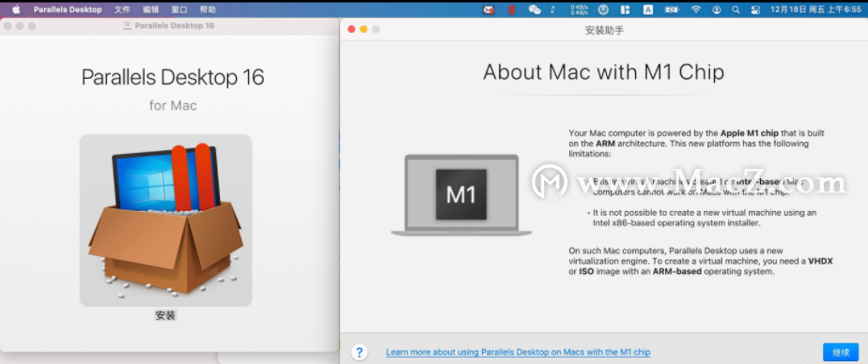Click the music note menu bar icon
The width and height of the screenshot is (868, 364).
click(x=552, y=9)
